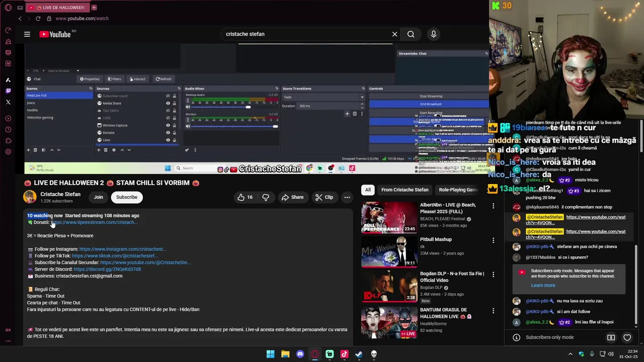
Task: Toggle visibility eye for LOSE source
Action: pyautogui.click(x=168, y=118)
